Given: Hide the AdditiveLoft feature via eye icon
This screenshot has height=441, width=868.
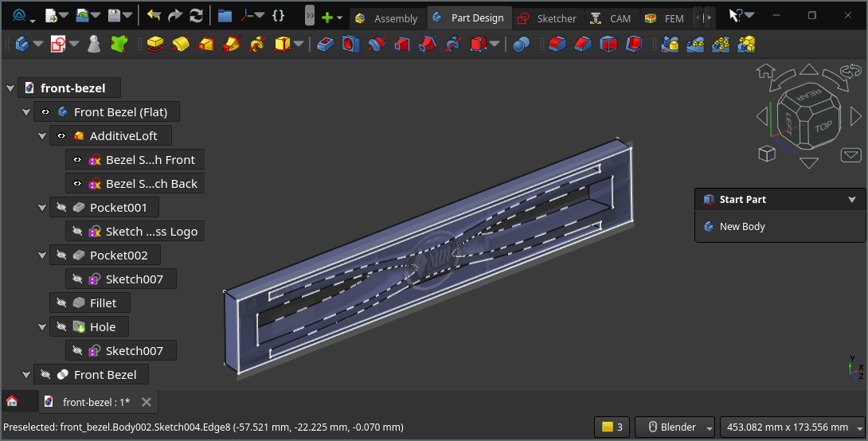Looking at the screenshot, I should tap(61, 136).
